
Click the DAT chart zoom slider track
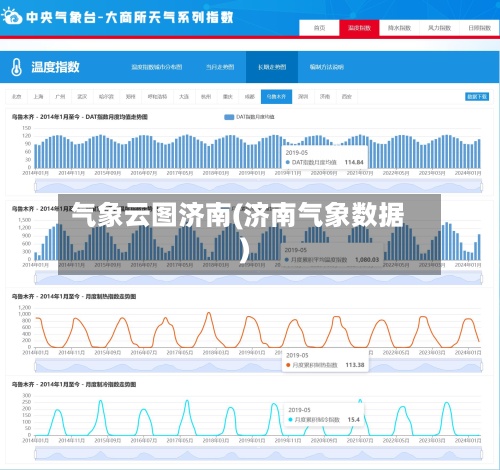(x=258, y=187)
